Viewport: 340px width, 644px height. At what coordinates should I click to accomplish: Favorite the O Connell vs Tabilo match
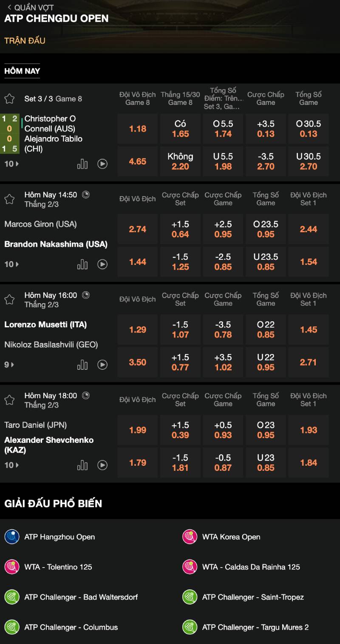(9, 99)
